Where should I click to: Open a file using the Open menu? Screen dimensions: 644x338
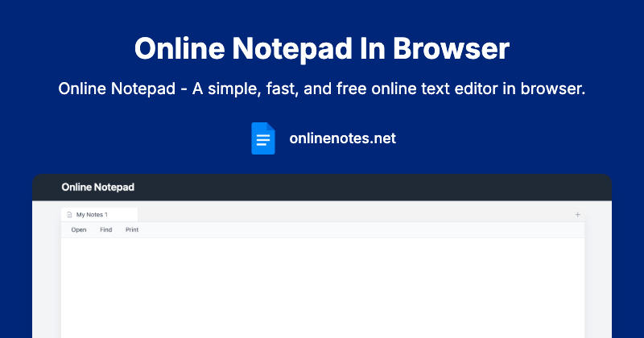pos(79,230)
